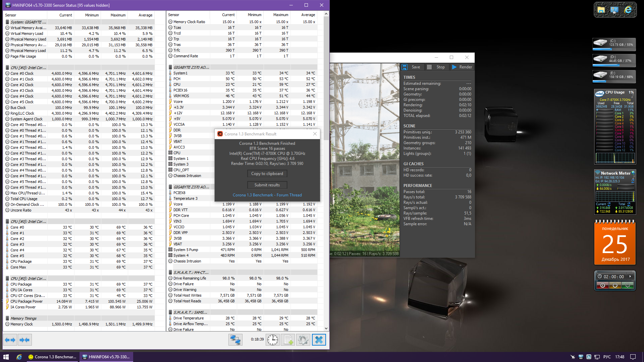Click the collapse columns arrows icon
This screenshot has height=362, width=644.
pyautogui.click(x=24, y=340)
